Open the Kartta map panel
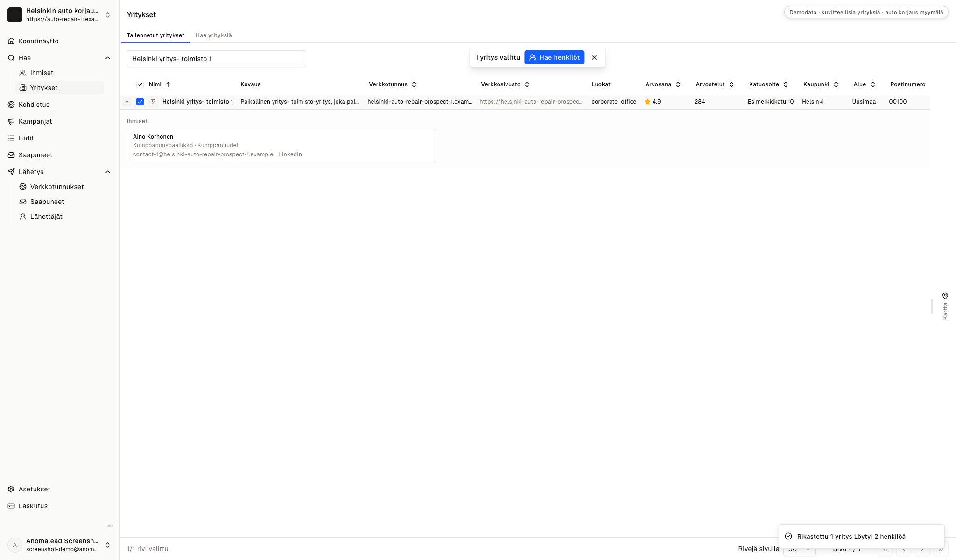The width and height of the screenshot is (956, 560). pos(945,306)
